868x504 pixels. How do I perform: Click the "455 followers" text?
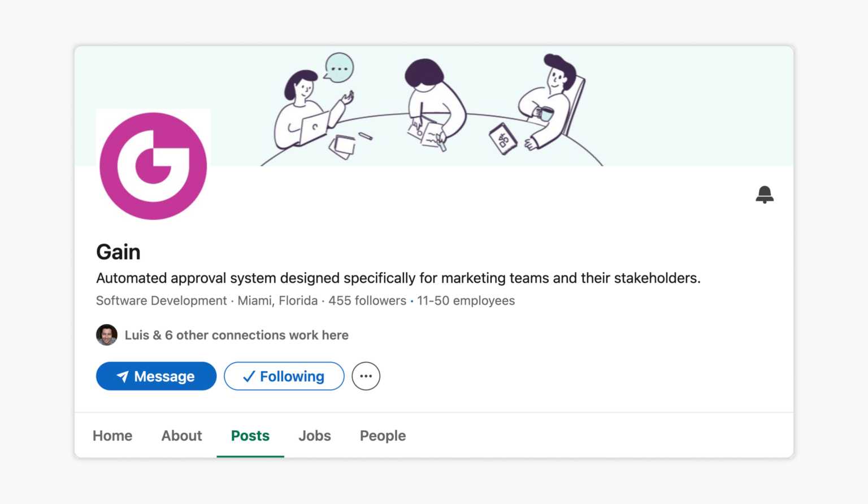pos(367,301)
